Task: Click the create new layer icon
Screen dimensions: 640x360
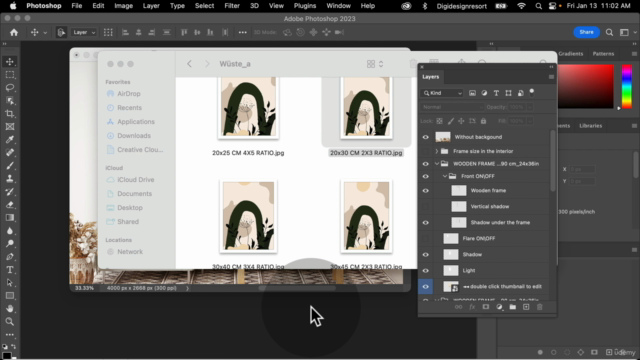Action: tap(526, 307)
